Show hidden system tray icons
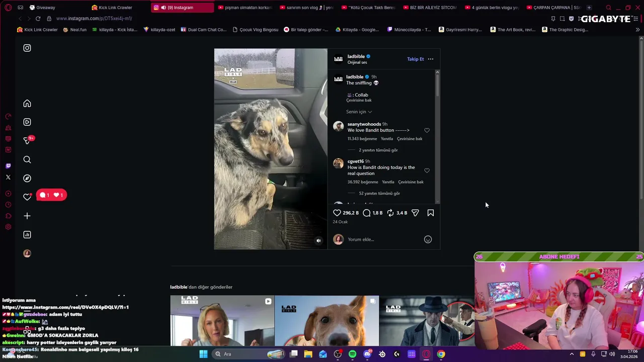This screenshot has width=644, height=362. coord(572,354)
